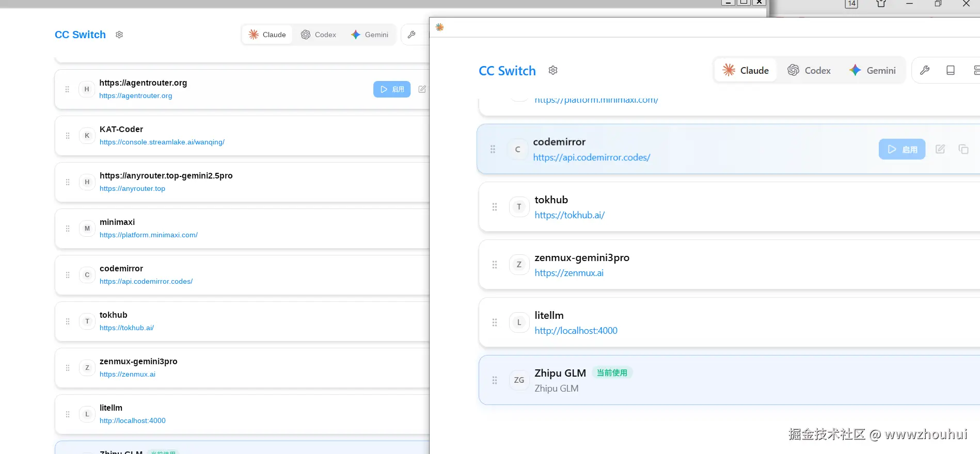Click the 当前使用 badge beside Zhipu GLM
Viewport: 980px width, 454px height.
click(612, 372)
